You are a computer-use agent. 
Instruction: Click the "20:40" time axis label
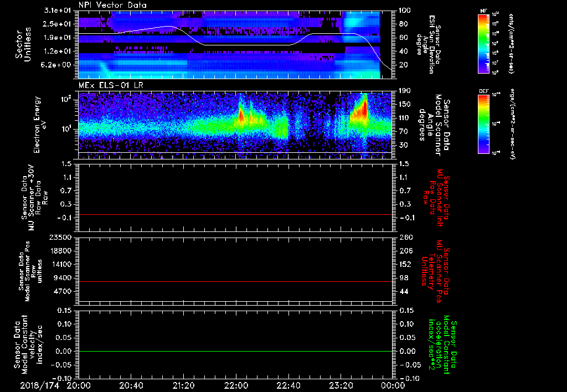pyautogui.click(x=131, y=385)
